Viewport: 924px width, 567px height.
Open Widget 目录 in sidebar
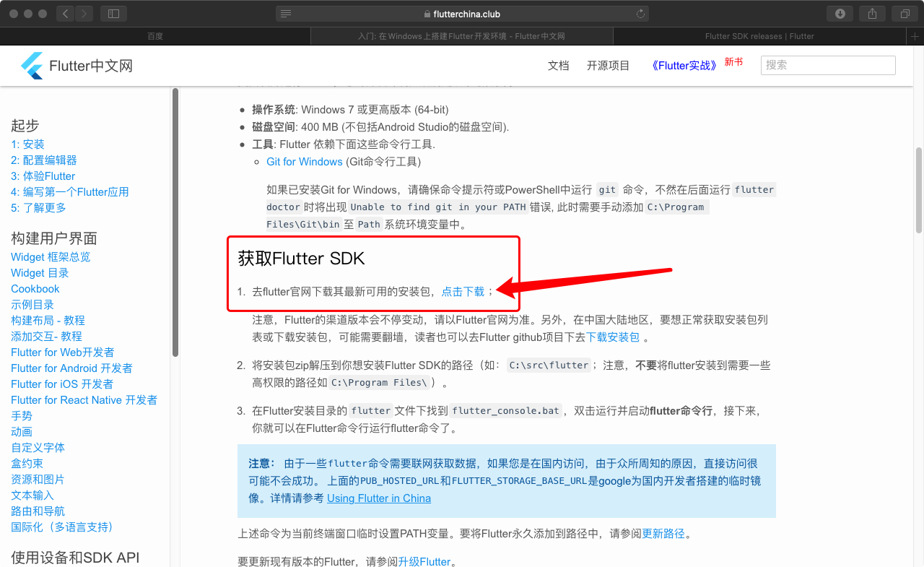[x=40, y=273]
